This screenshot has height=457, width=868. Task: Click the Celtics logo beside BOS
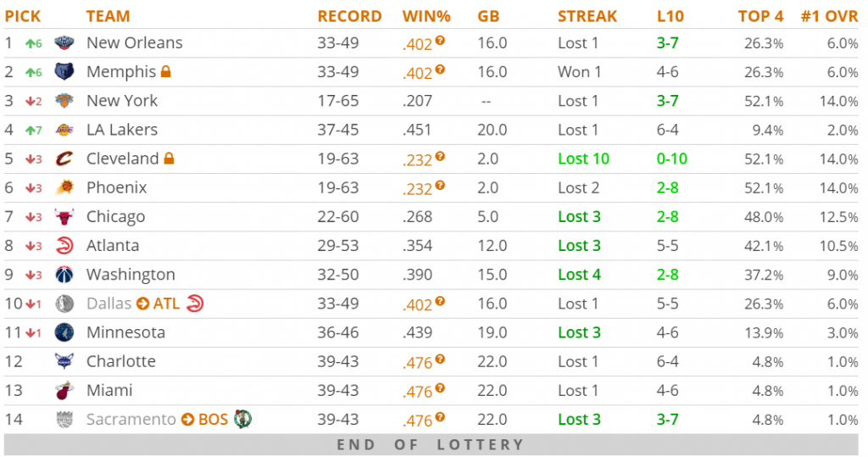point(243,419)
